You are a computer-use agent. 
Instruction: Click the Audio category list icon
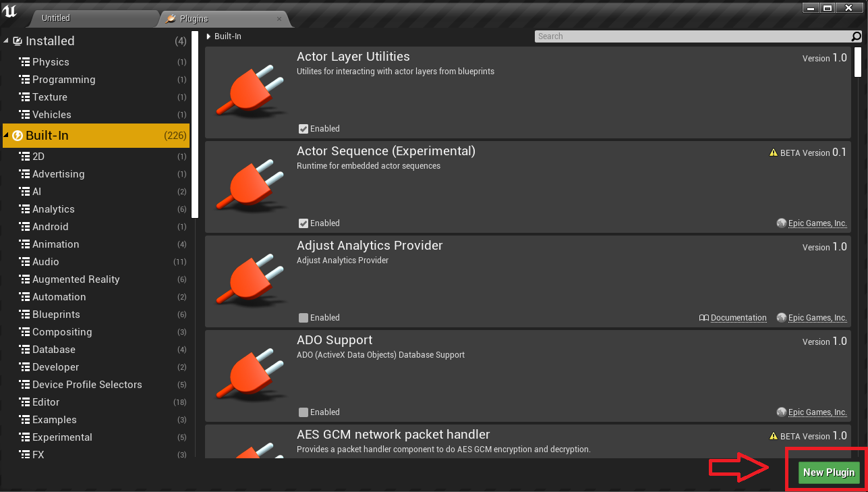pos(24,262)
